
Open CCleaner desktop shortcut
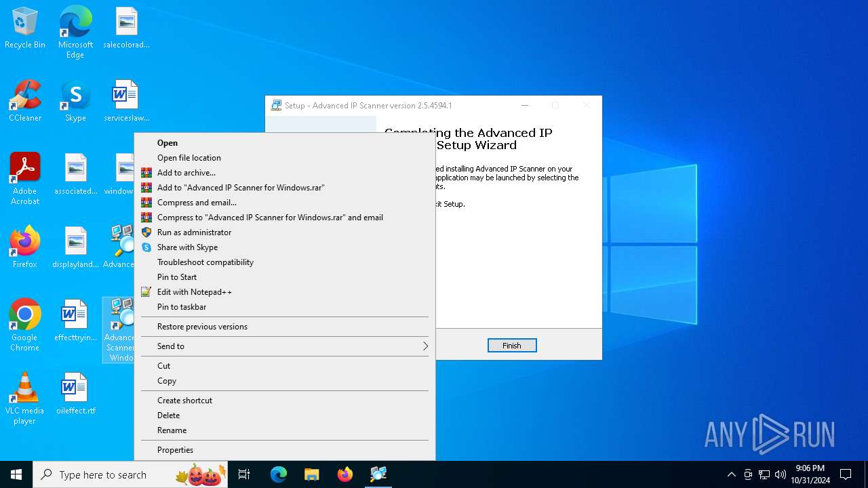(x=25, y=102)
